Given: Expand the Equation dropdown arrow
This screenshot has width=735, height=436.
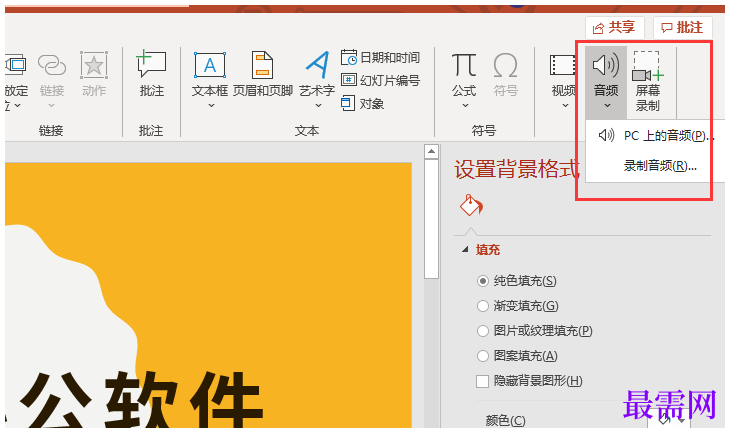Looking at the screenshot, I should [x=465, y=105].
